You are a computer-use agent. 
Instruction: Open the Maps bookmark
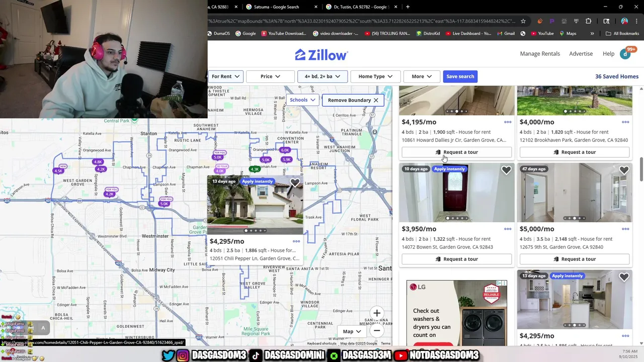[x=568, y=34]
